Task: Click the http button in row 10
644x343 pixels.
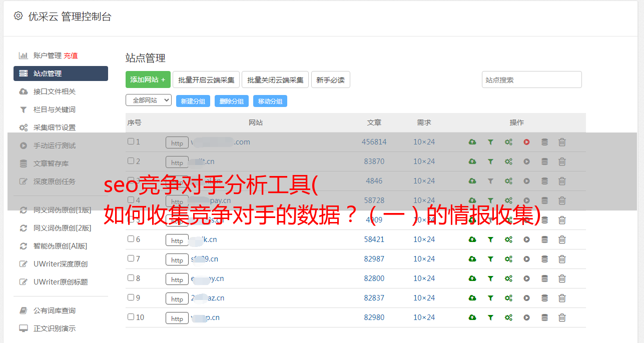Action: 177,318
